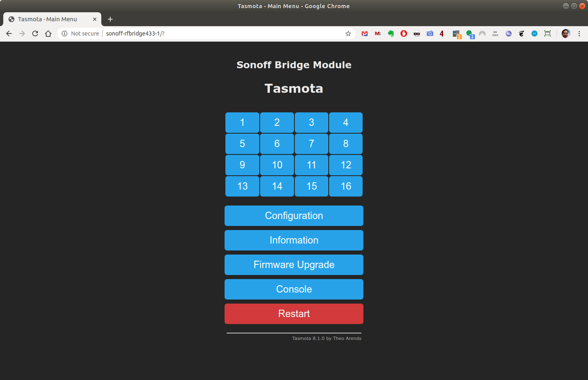Open the green chat extension with blue badge
This screenshot has width=588, height=380.
[x=470, y=34]
